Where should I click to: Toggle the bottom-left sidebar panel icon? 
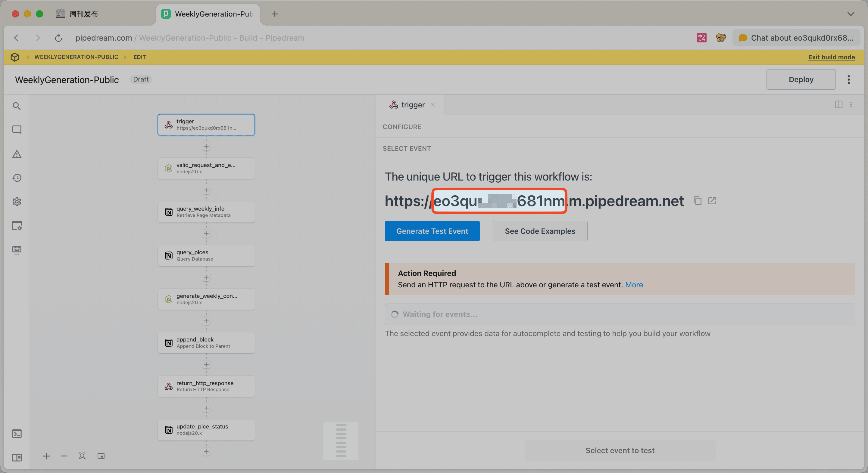17,458
